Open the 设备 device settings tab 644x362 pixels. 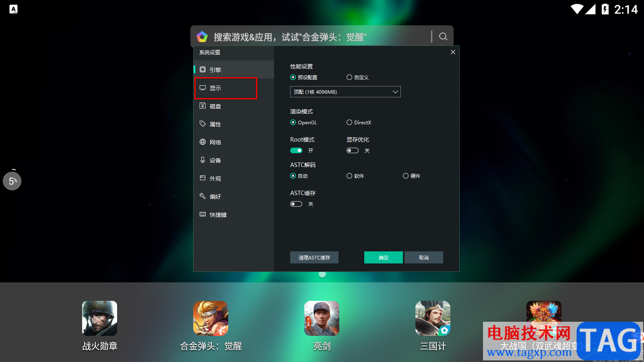click(x=234, y=160)
